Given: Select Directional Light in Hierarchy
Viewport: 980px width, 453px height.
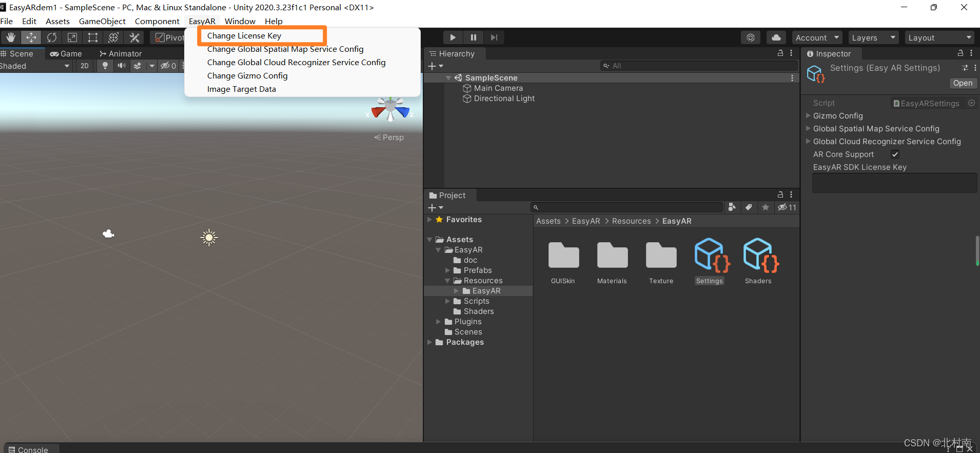Looking at the screenshot, I should (504, 99).
